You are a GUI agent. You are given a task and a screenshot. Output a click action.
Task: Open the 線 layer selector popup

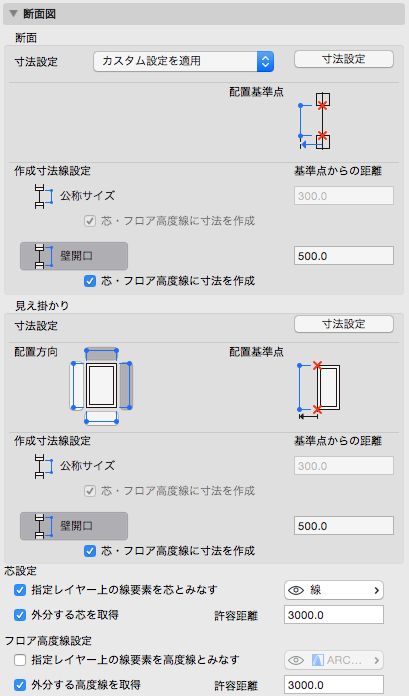334,590
